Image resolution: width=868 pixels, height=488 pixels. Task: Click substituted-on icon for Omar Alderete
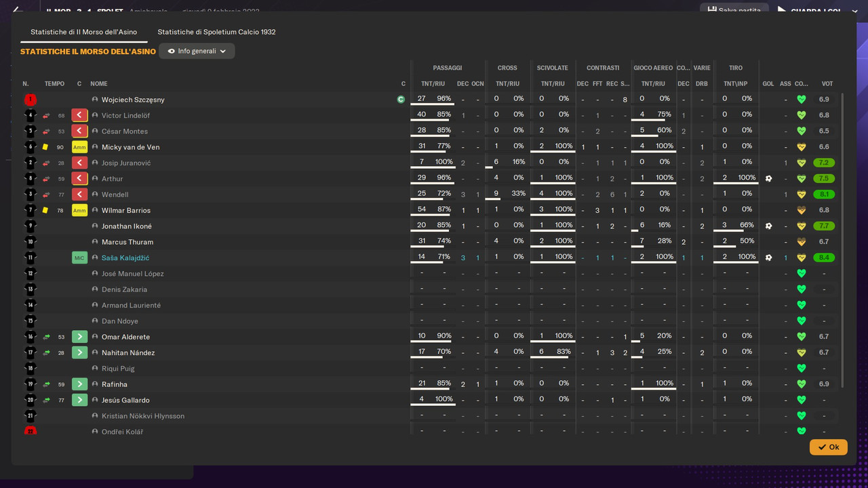80,337
